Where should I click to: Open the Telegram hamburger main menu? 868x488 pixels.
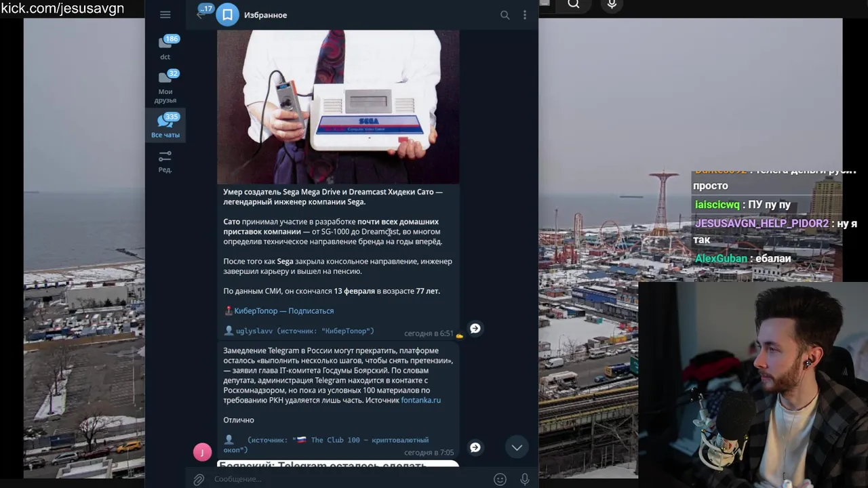click(x=165, y=14)
